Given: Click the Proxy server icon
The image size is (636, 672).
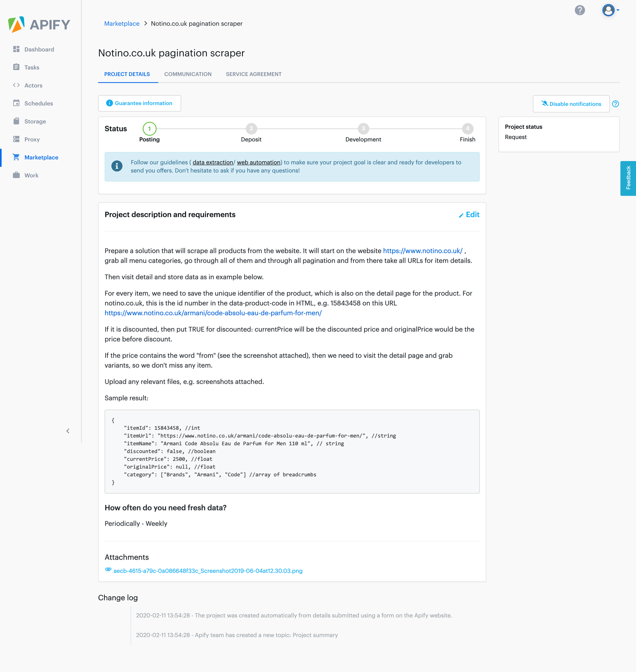Looking at the screenshot, I should coord(16,139).
